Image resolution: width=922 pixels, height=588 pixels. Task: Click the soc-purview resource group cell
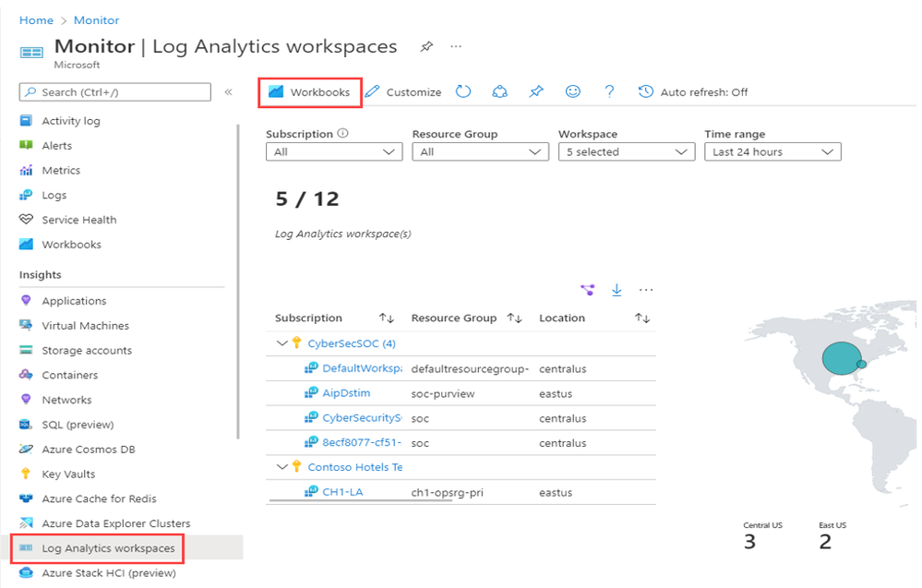(443, 394)
